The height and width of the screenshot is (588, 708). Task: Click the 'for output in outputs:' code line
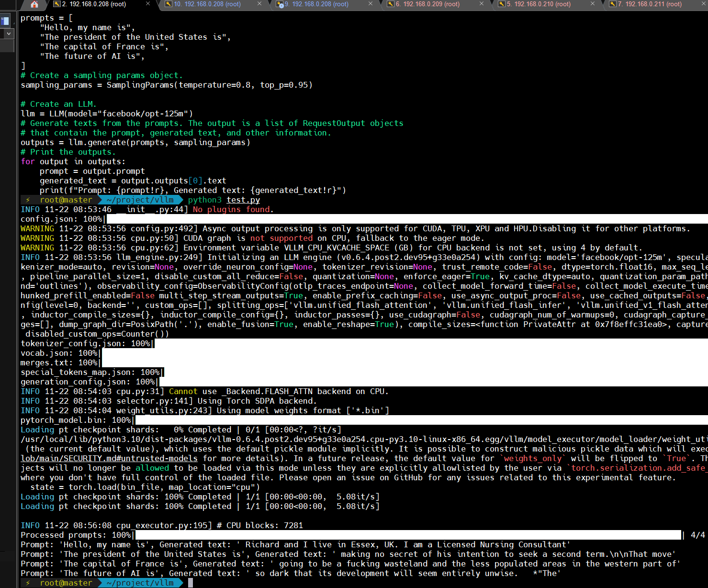tap(73, 161)
